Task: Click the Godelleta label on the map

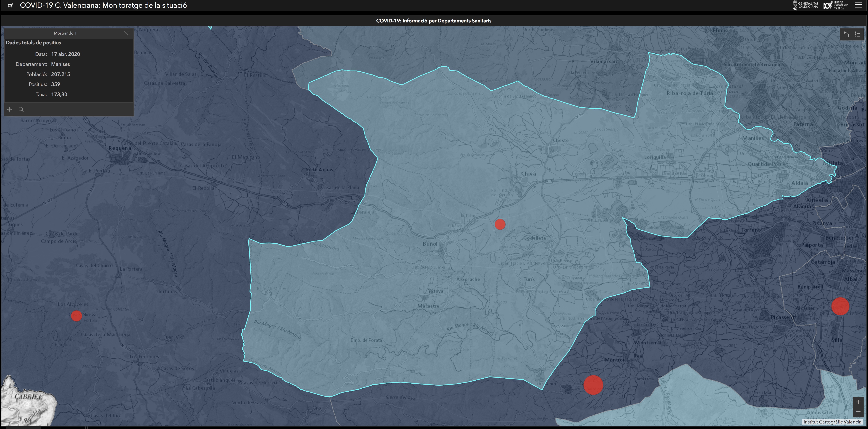Action: (x=534, y=238)
